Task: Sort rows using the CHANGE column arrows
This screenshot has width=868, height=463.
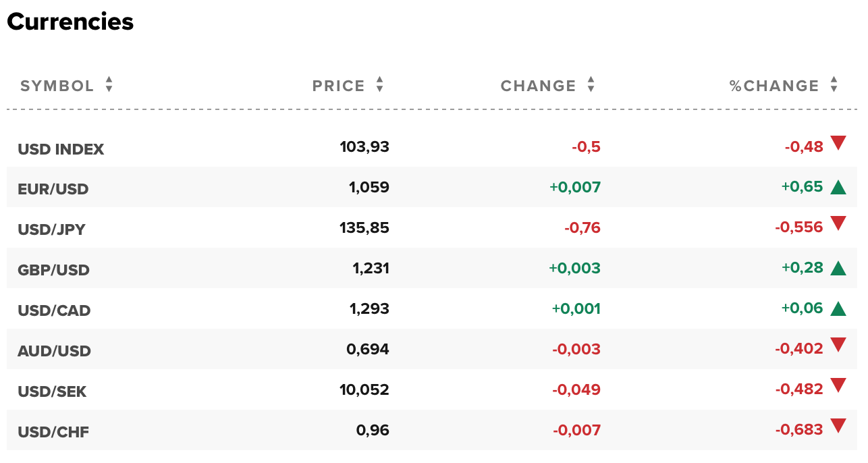Action: (x=591, y=85)
